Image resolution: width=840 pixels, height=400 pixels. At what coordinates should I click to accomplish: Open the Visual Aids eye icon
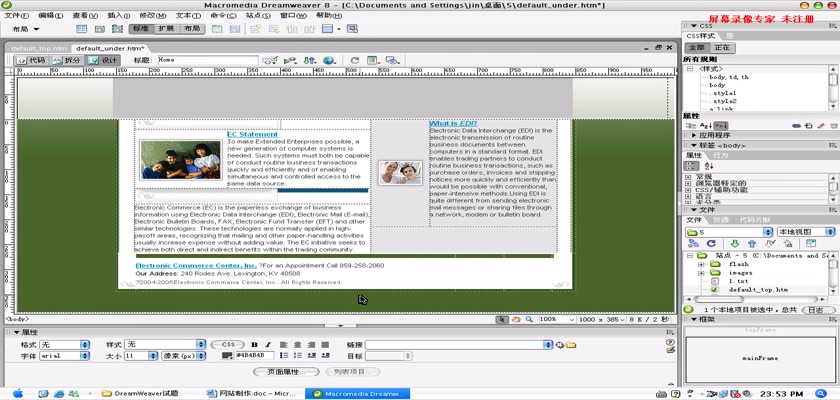(x=393, y=61)
